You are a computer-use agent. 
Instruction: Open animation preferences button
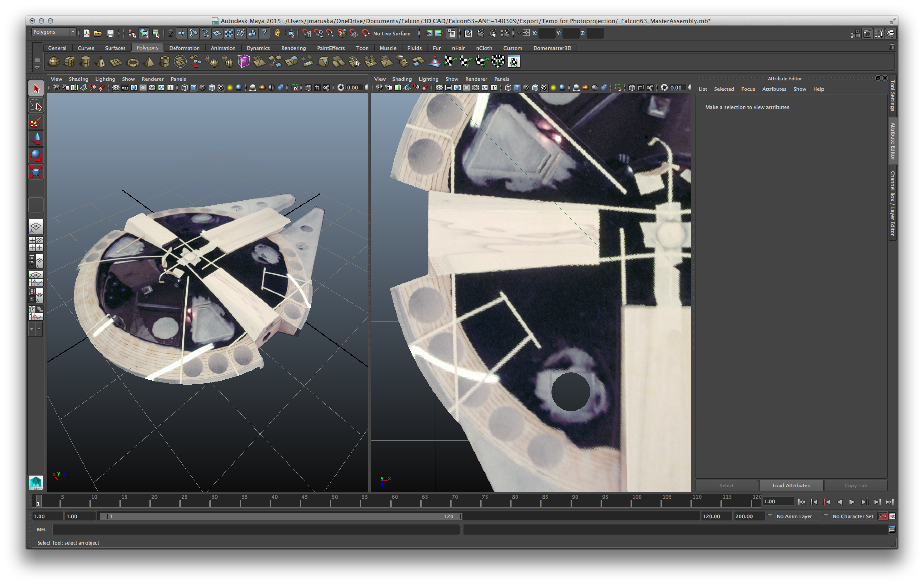pos(892,516)
